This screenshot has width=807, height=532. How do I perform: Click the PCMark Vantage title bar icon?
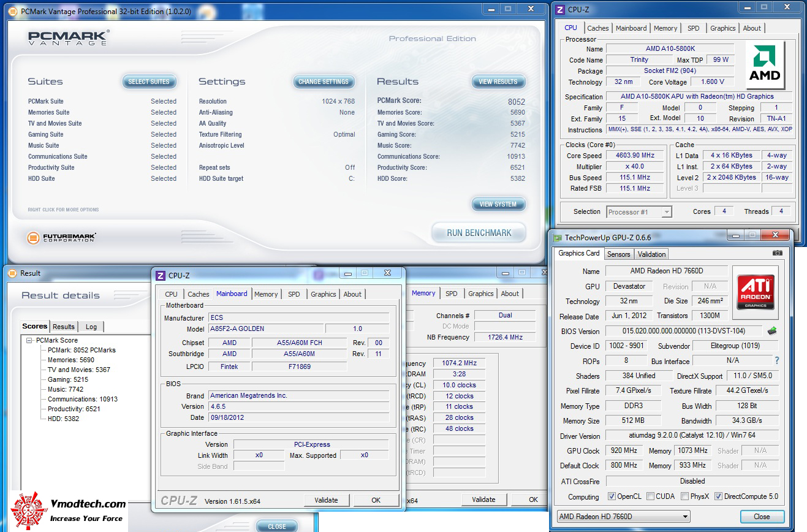click(12, 10)
